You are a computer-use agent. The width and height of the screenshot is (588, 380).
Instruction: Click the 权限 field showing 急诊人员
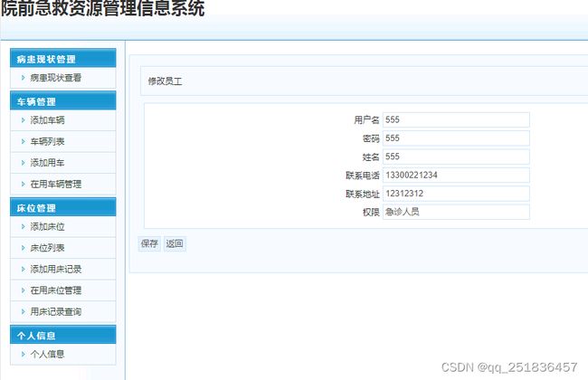[456, 212]
